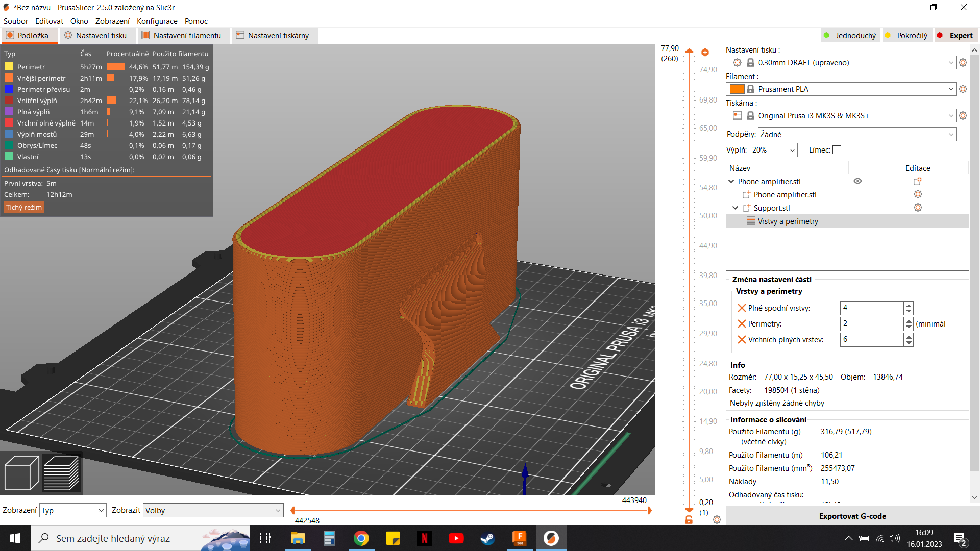The width and height of the screenshot is (980, 551).
Task: Open Steam from the taskbar
Action: [x=487, y=538]
